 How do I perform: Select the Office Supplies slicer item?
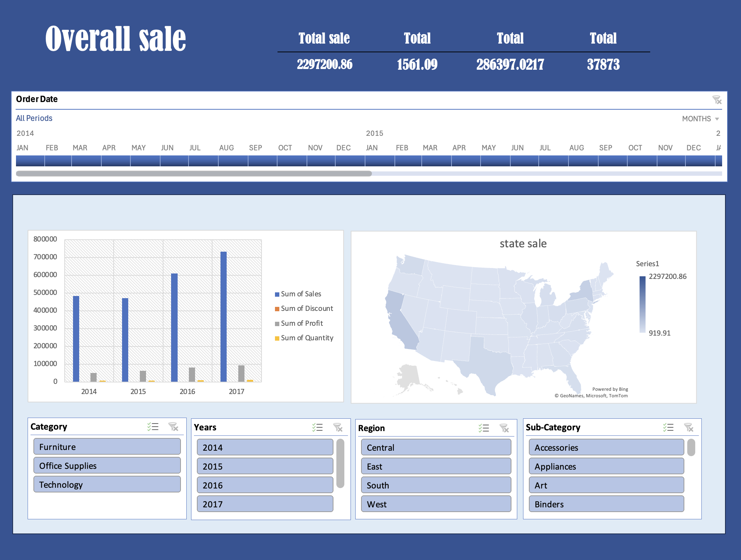tap(107, 466)
